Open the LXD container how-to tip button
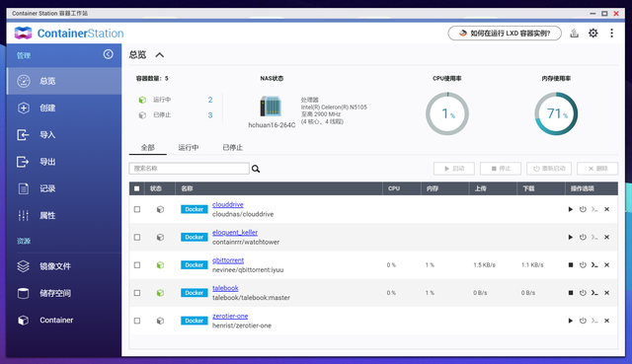Viewport: 632px width, 364px height. click(x=505, y=33)
